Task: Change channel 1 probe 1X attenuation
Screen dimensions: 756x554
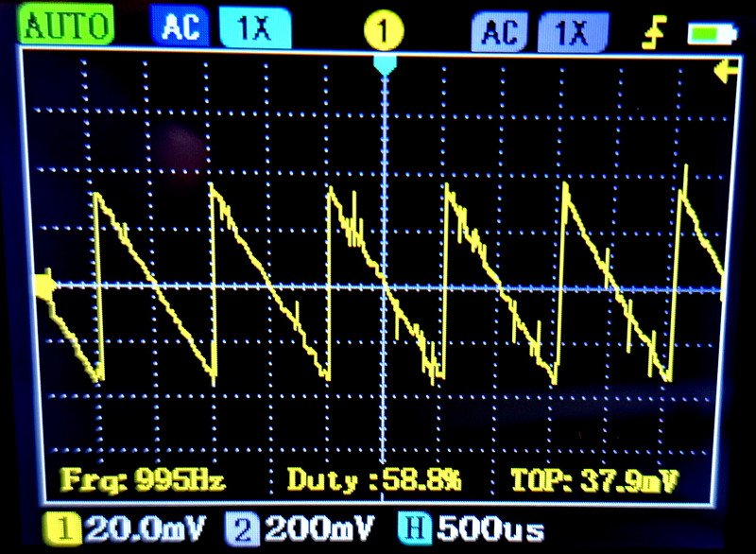Action: [x=252, y=28]
